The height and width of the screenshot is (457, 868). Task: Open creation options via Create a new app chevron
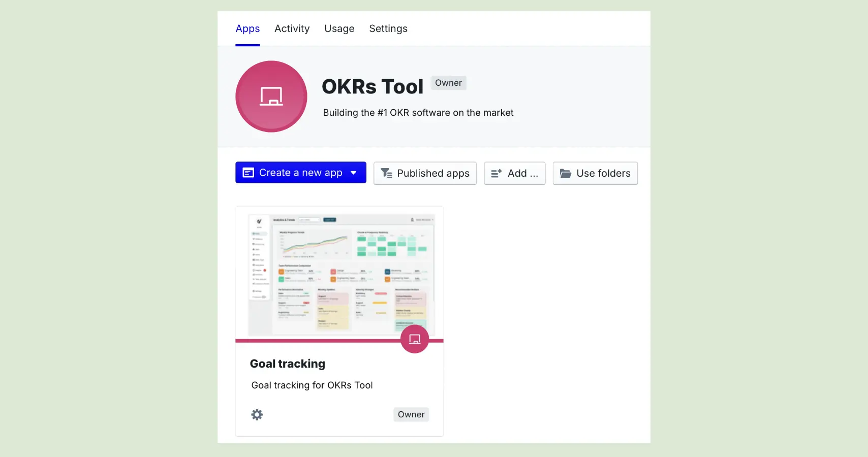tap(354, 173)
